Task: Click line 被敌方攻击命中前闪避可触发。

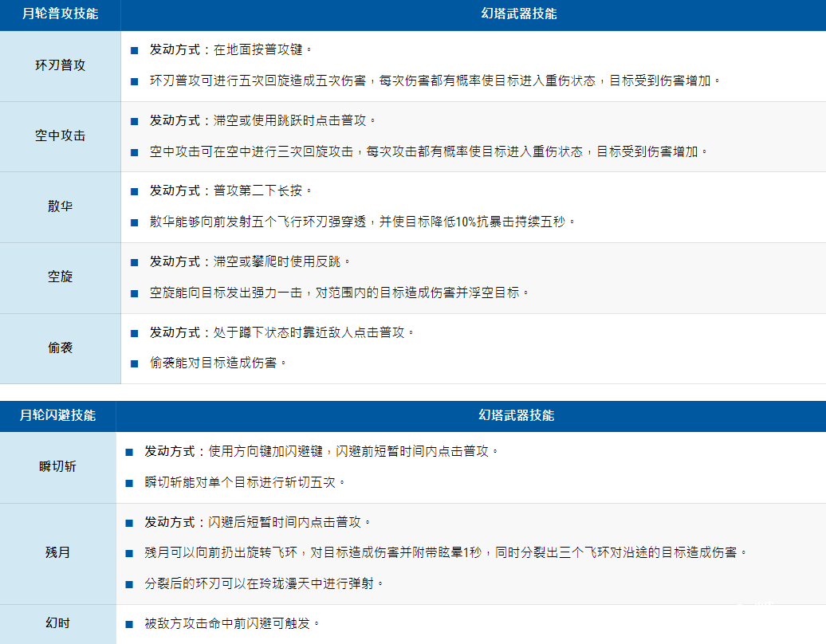Action: 232,624
